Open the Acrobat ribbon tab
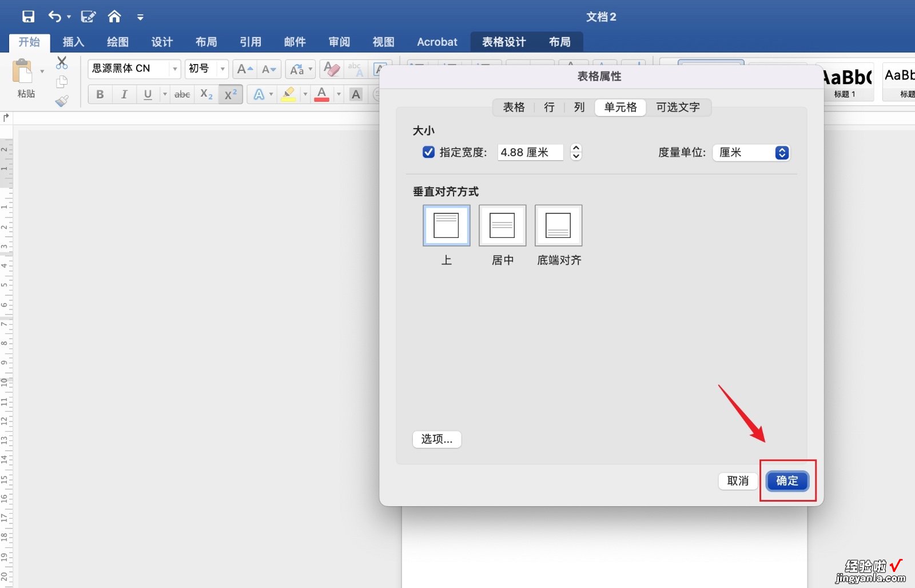The height and width of the screenshot is (588, 915). tap(437, 42)
